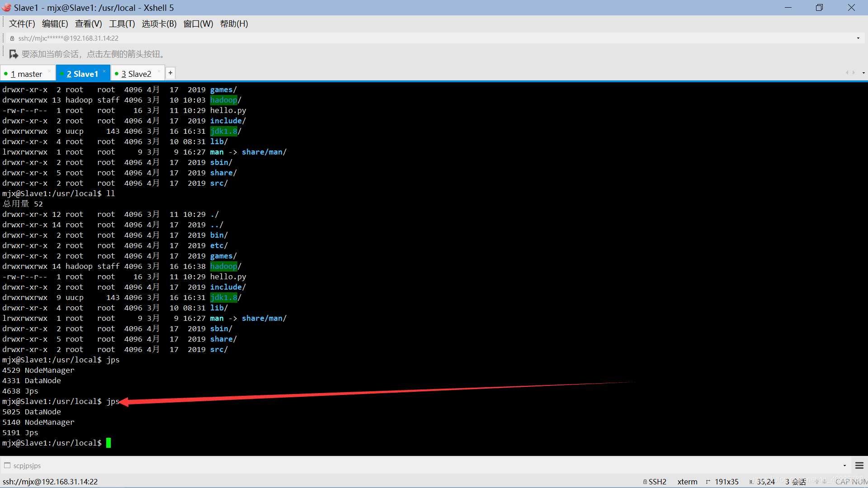Screen dimensions: 868x488
Task: Click the compose bar window icon
Action: click(7, 465)
